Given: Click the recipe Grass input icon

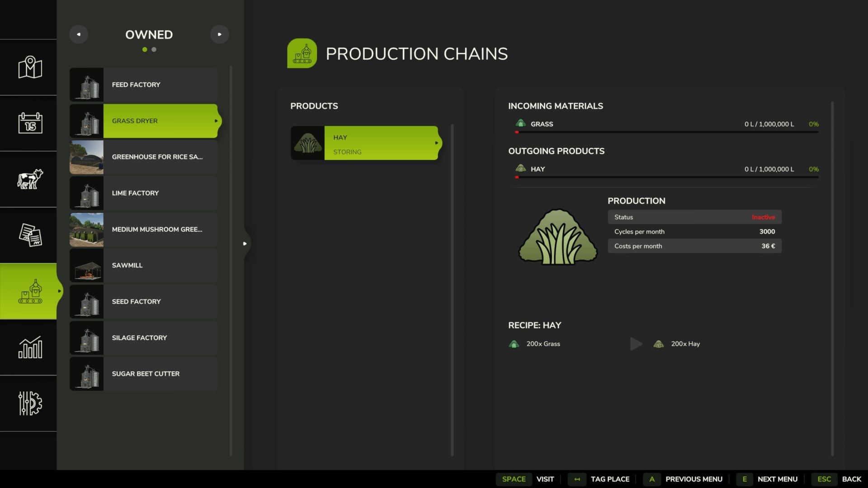Looking at the screenshot, I should pos(514,344).
